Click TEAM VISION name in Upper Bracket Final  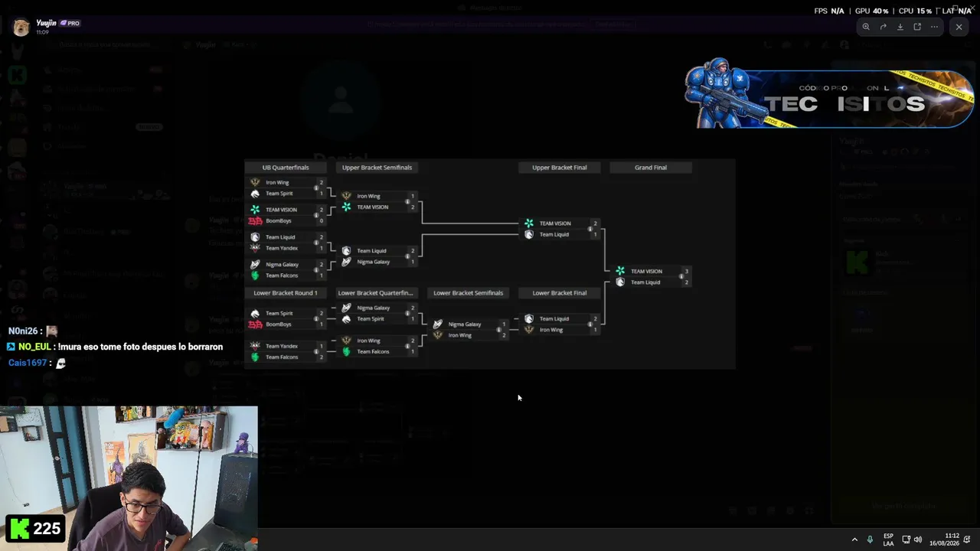tap(555, 223)
